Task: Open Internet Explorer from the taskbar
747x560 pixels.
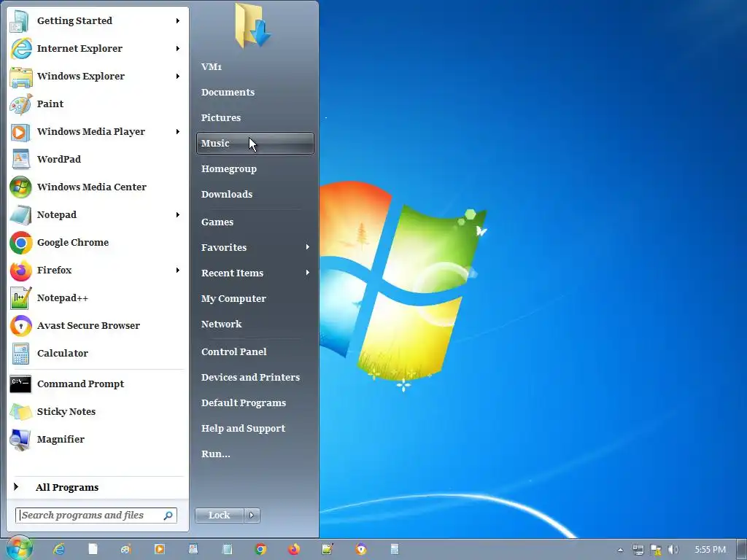Action: pyautogui.click(x=59, y=549)
